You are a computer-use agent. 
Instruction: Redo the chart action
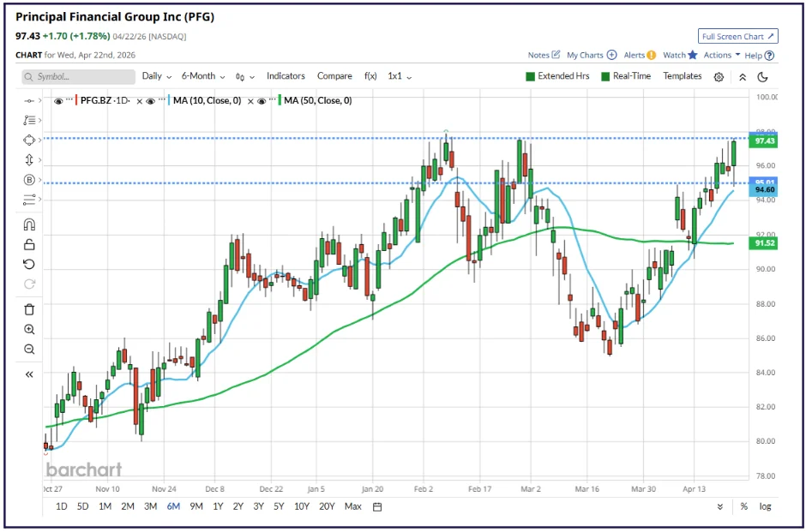(x=29, y=284)
